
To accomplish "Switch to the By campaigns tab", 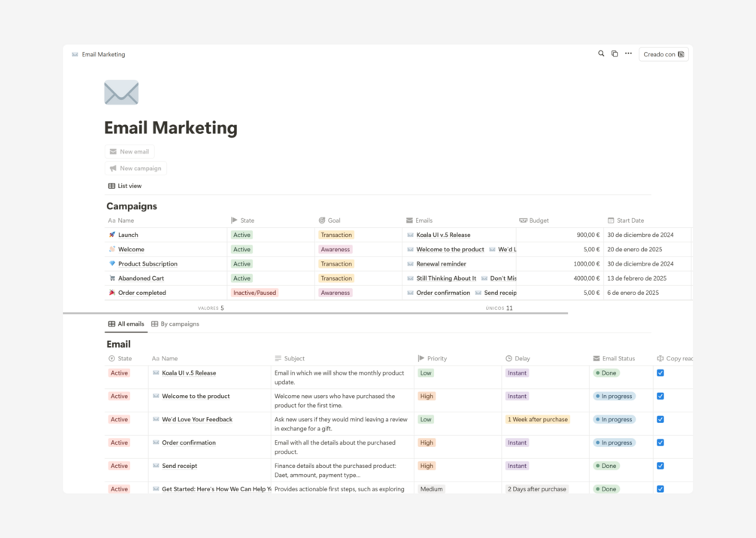I will pos(175,324).
